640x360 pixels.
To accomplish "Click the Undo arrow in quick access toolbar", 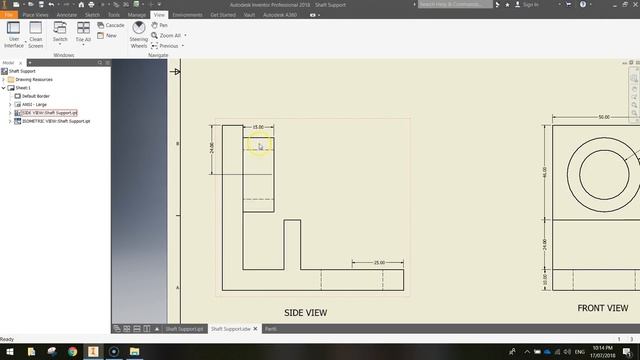I will (51, 4).
